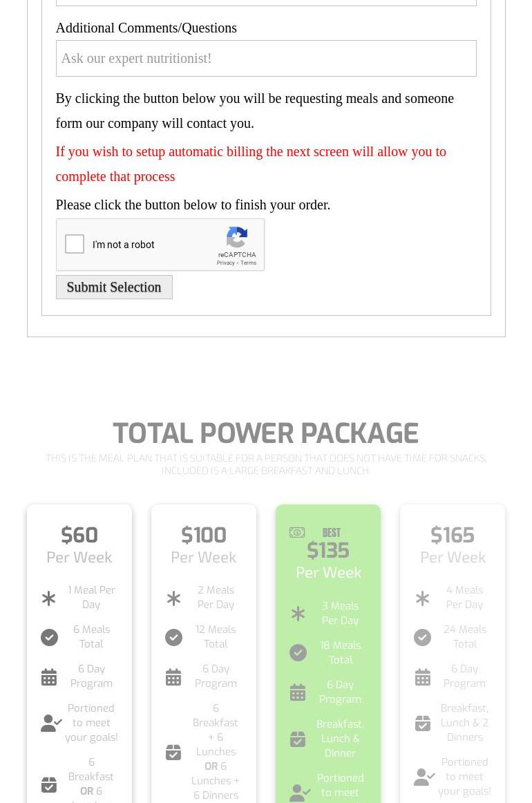This screenshot has height=803, width=532.
Task: Click checkmark icon beside 6 Meals Total
Action: [49, 637]
